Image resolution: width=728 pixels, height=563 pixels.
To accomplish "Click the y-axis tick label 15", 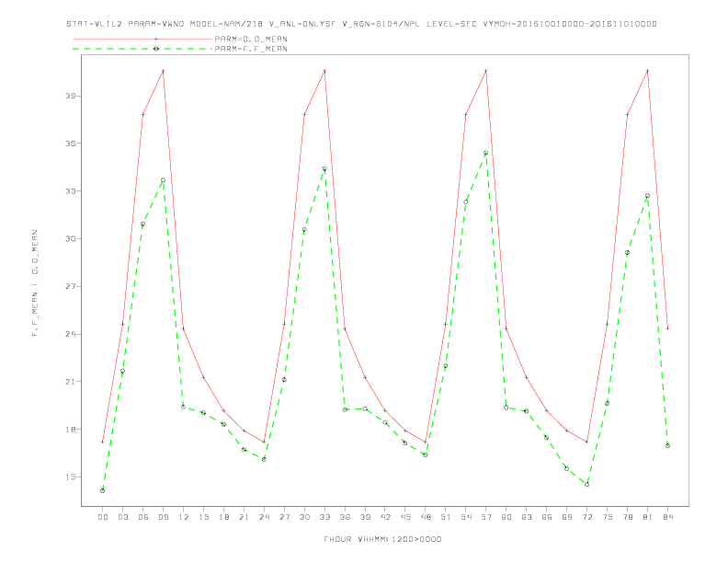I will click(70, 477).
